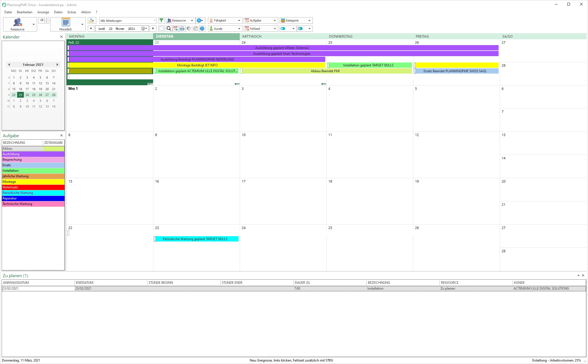Image resolution: width=588 pixels, height=364 pixels.
Task: Click the blue help question mark icon
Action: (202, 28)
